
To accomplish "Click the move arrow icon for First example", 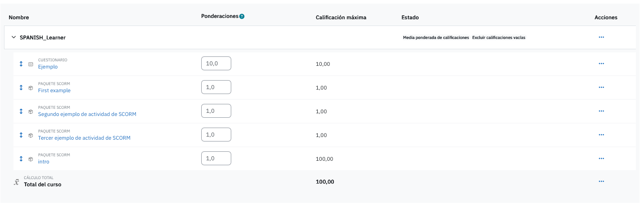I will click(x=21, y=88).
